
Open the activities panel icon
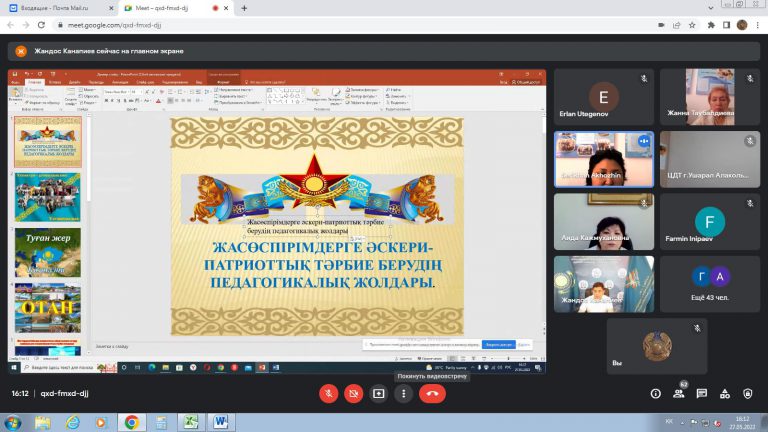[x=726, y=394]
